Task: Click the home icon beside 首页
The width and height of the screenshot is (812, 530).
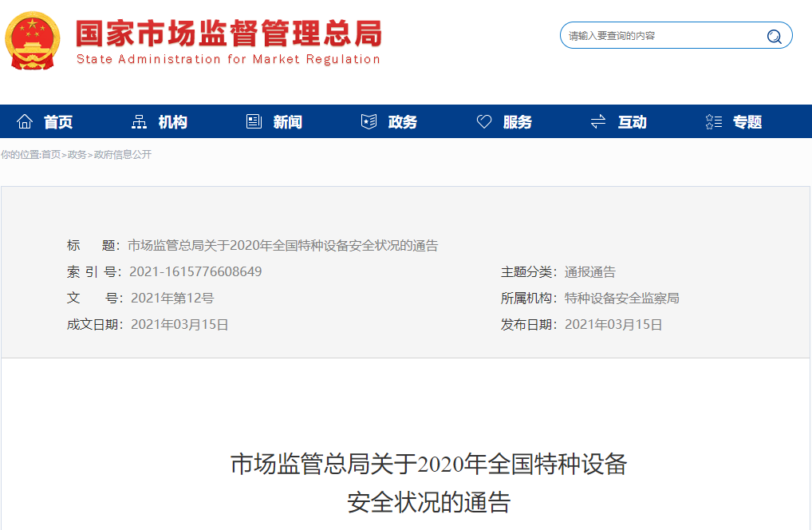Action: pyautogui.click(x=25, y=122)
